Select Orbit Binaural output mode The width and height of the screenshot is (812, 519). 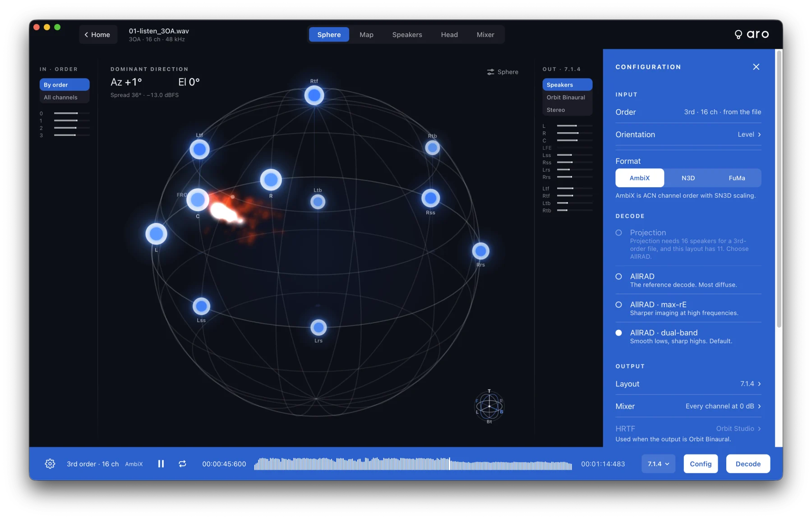[x=567, y=97]
